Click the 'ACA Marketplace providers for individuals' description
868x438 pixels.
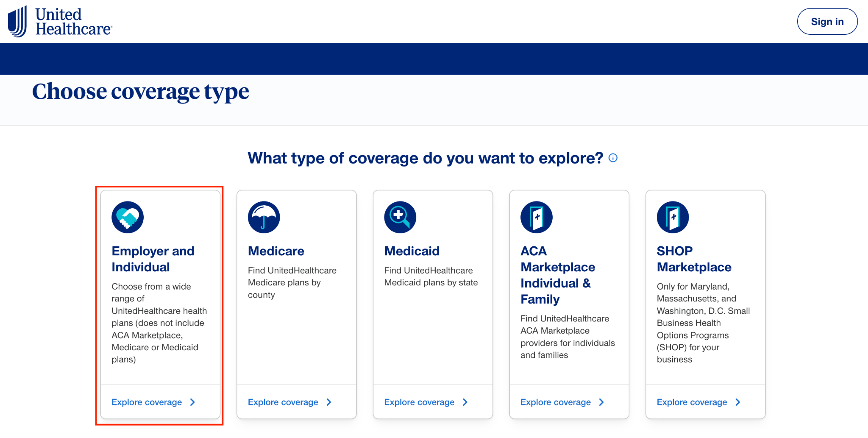point(568,337)
